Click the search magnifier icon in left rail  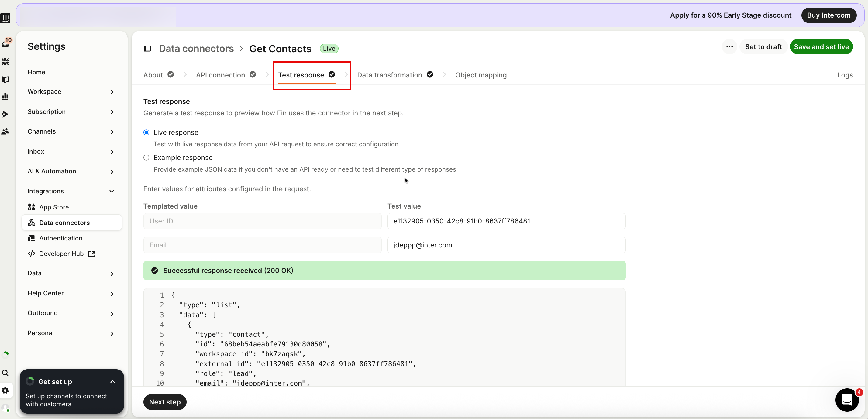tap(5, 373)
